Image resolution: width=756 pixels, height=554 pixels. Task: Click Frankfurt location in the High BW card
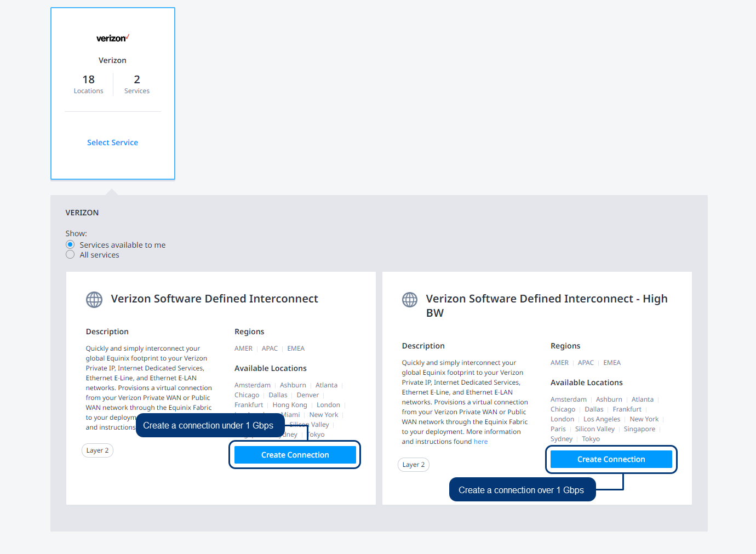[627, 409]
